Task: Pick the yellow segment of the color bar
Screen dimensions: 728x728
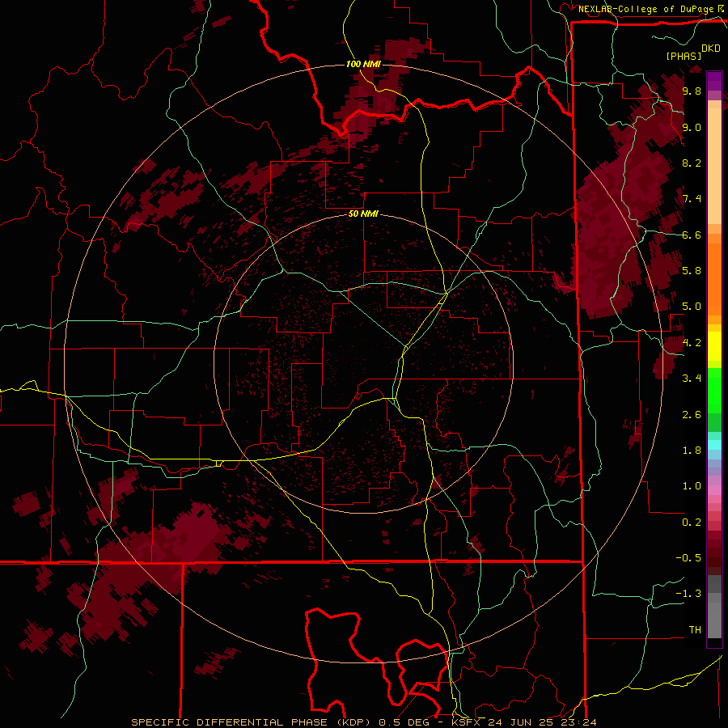Action: pyautogui.click(x=714, y=345)
